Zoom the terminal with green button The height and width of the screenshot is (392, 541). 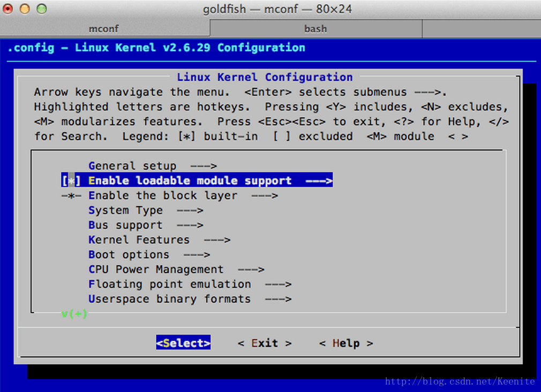pyautogui.click(x=42, y=9)
